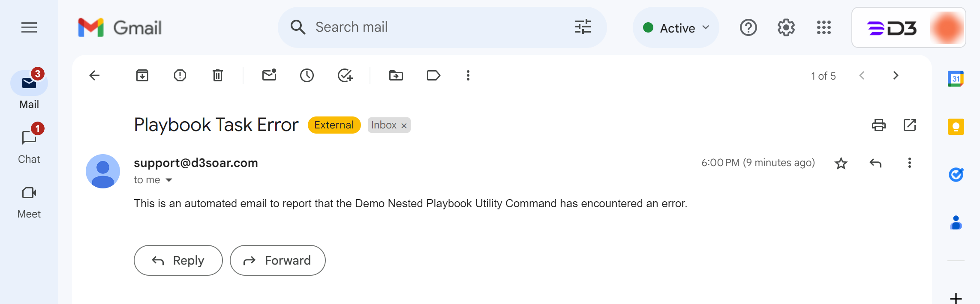Snooze this email with clock icon
This screenshot has height=304, width=980.
point(307,76)
